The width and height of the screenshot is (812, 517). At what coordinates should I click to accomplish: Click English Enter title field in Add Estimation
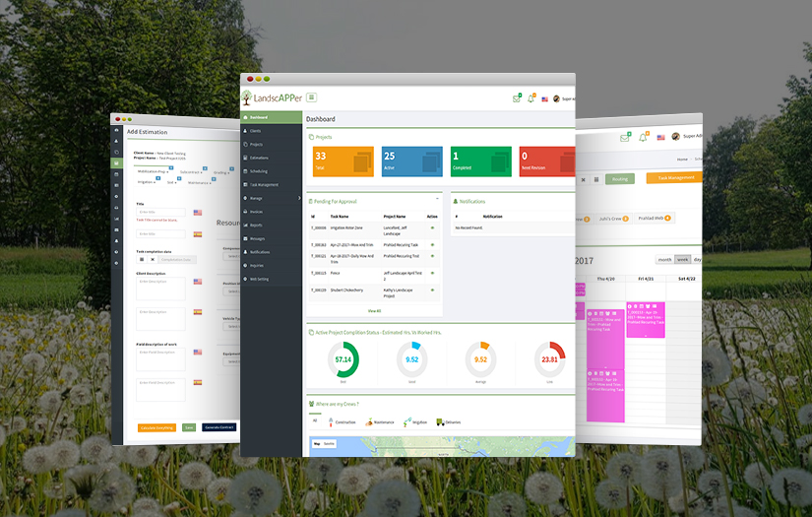[160, 212]
